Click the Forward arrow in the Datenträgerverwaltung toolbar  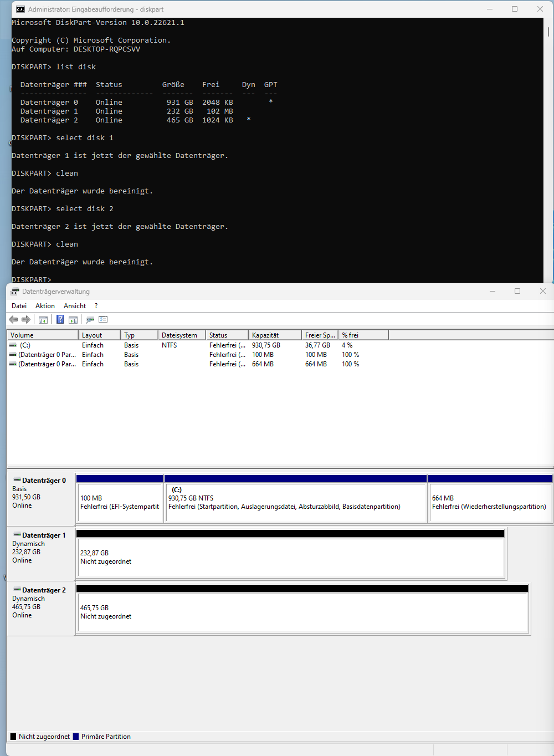(x=26, y=319)
